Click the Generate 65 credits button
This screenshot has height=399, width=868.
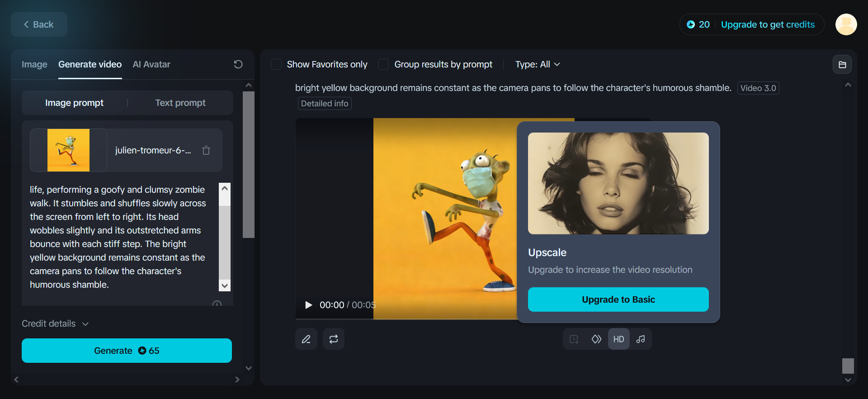pos(127,351)
